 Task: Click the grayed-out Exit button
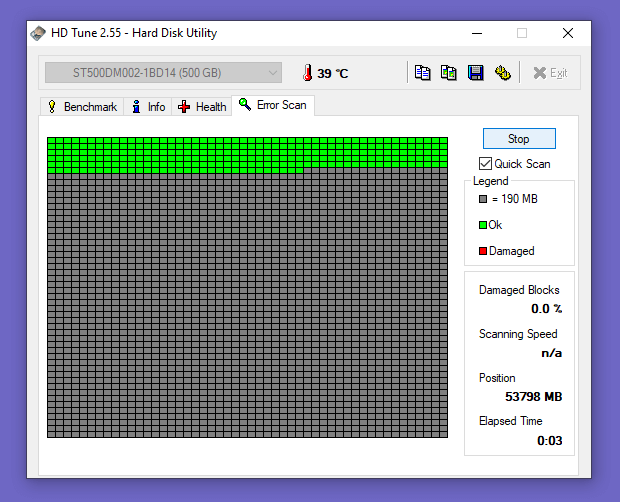point(550,73)
